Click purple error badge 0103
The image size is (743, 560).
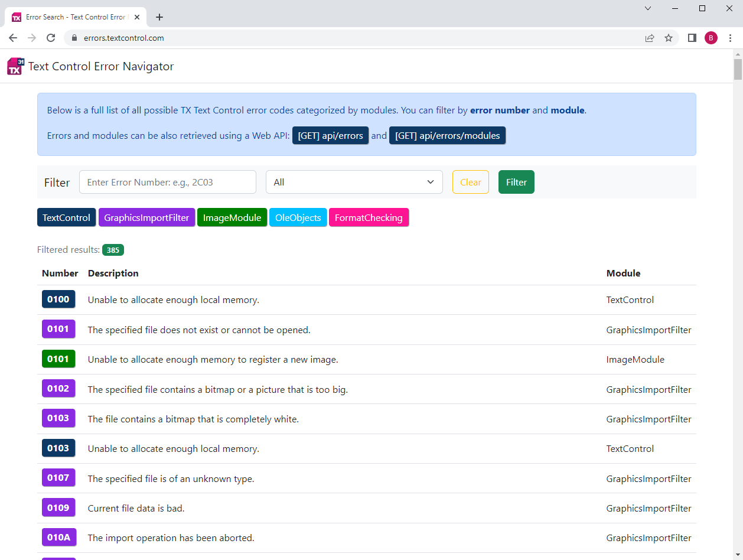(58, 418)
